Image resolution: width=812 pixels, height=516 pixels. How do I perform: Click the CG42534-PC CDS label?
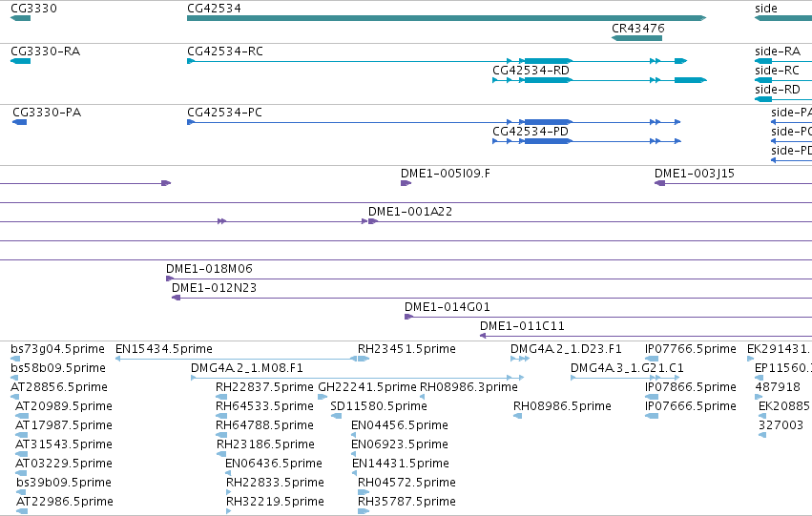pos(224,113)
